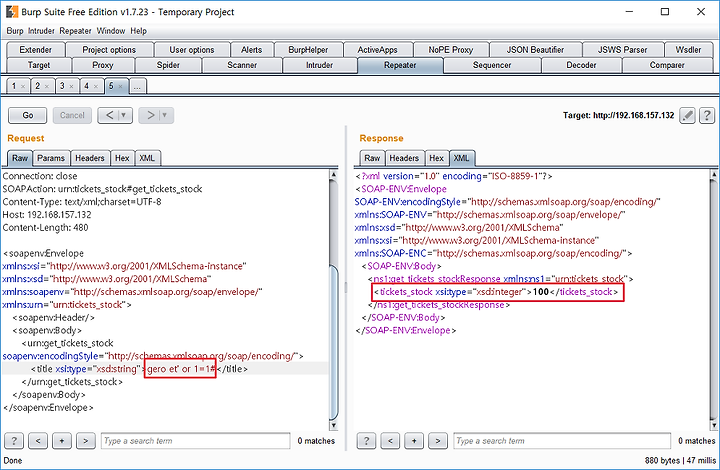Click response search next match arrow
The height and width of the screenshot is (470, 720).
coord(438,441)
